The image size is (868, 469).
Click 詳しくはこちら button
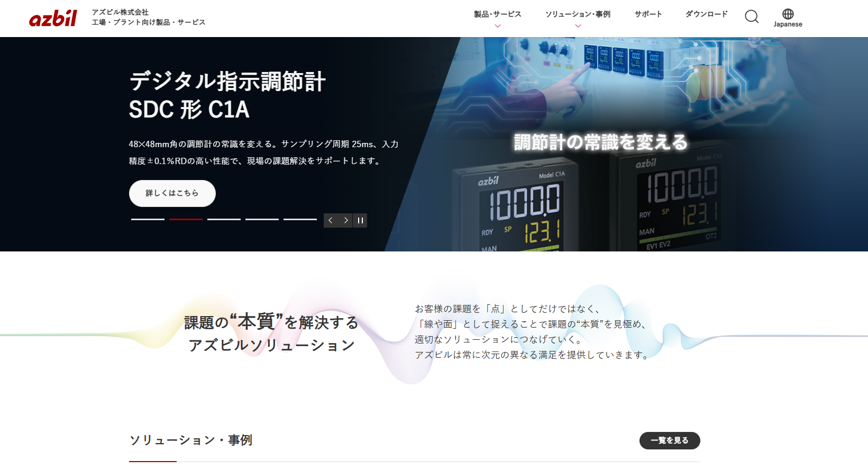pyautogui.click(x=172, y=193)
